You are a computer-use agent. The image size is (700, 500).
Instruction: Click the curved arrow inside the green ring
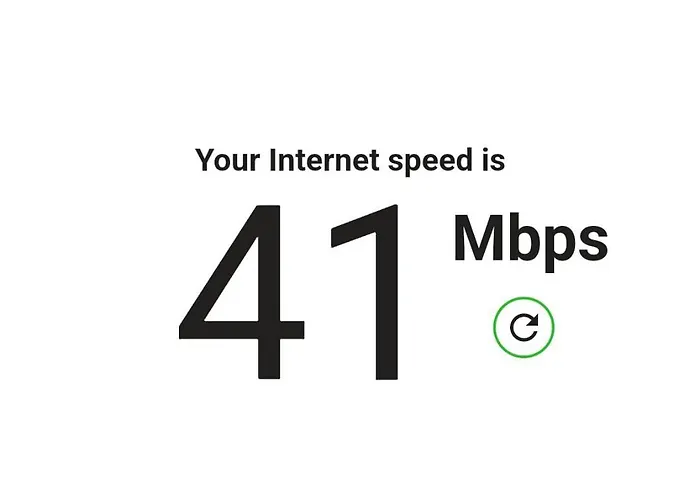(524, 327)
